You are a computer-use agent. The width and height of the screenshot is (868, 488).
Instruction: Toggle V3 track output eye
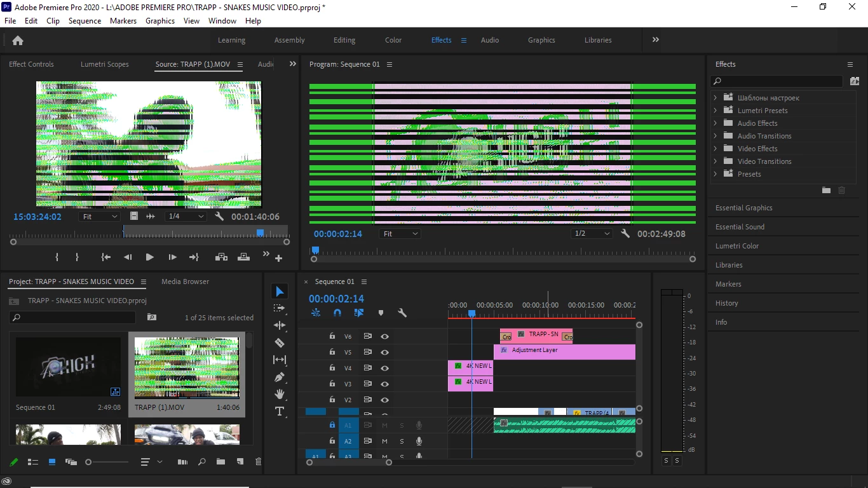pyautogui.click(x=384, y=384)
